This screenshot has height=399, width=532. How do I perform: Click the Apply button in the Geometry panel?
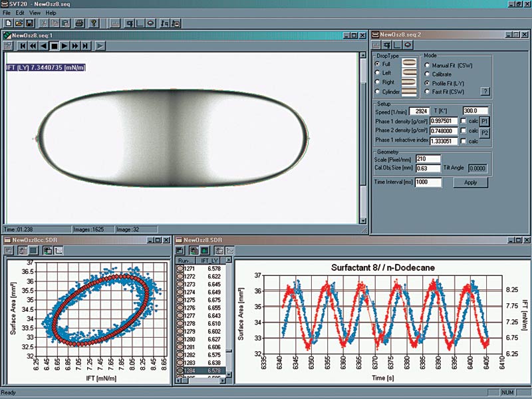(x=471, y=182)
